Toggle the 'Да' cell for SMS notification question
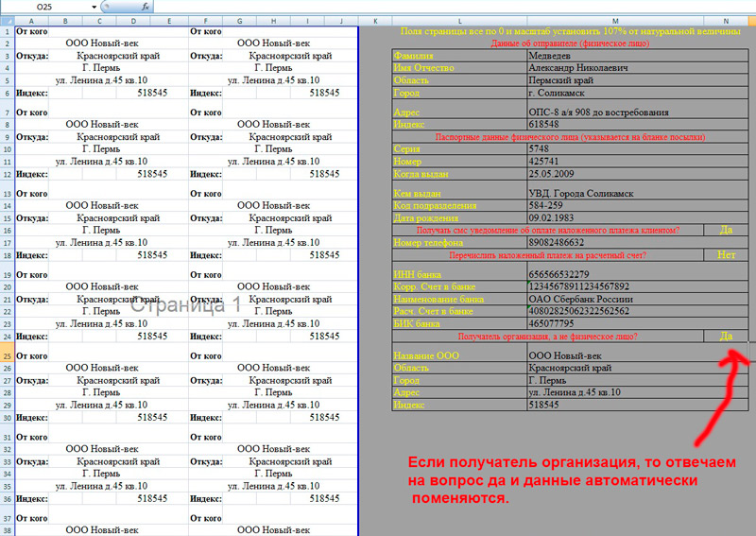 point(726,229)
